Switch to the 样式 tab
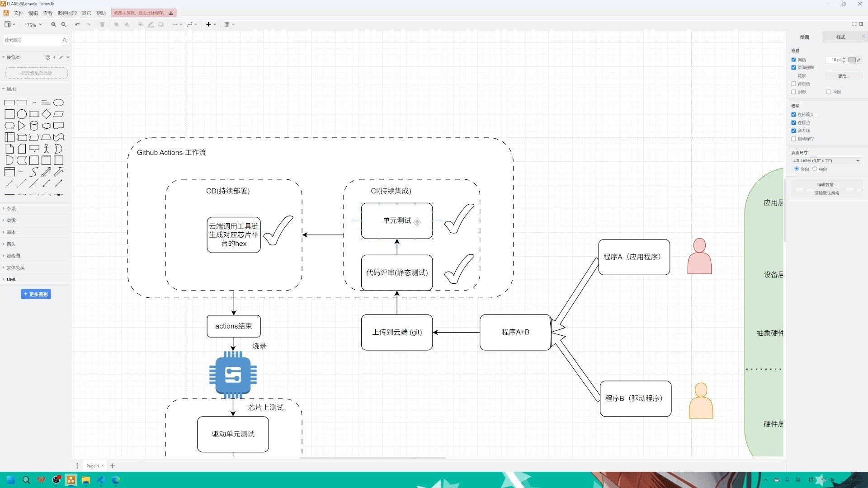868x488 pixels. [x=840, y=37]
